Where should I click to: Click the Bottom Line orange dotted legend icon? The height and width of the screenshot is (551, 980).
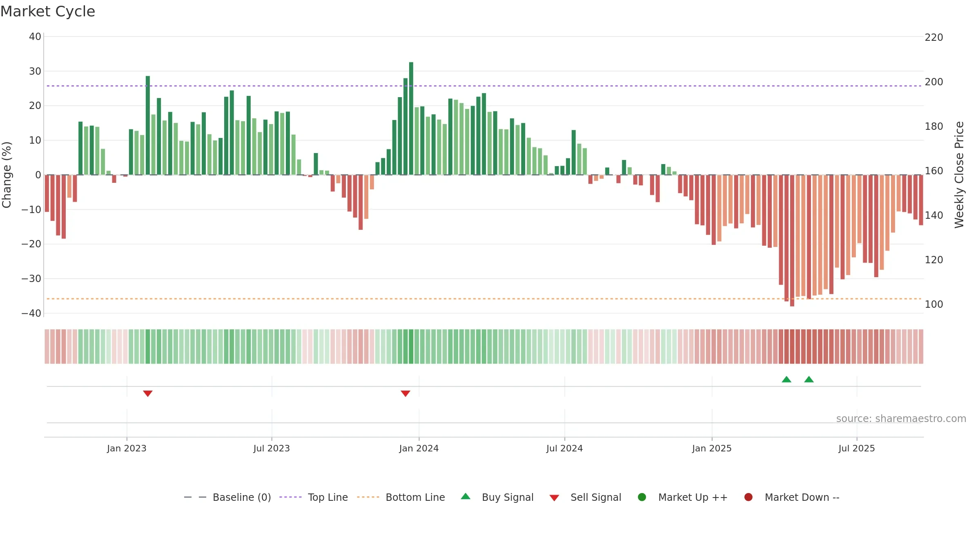pos(368,497)
